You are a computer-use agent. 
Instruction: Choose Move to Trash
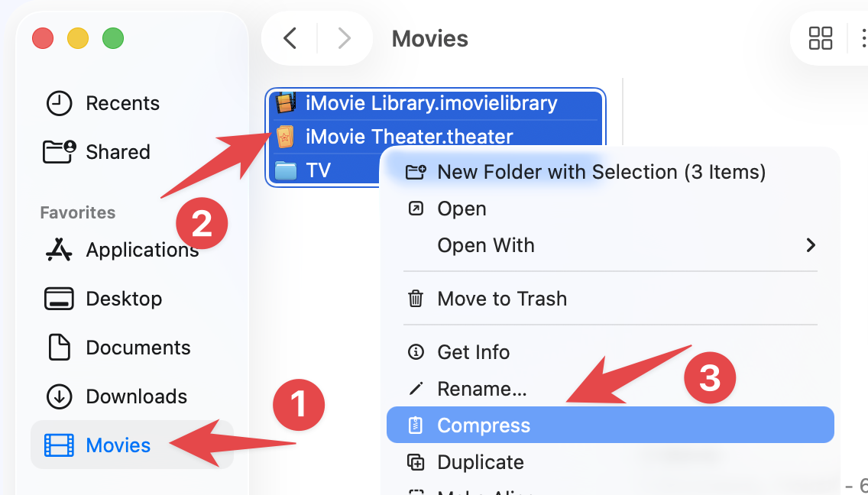(501, 299)
